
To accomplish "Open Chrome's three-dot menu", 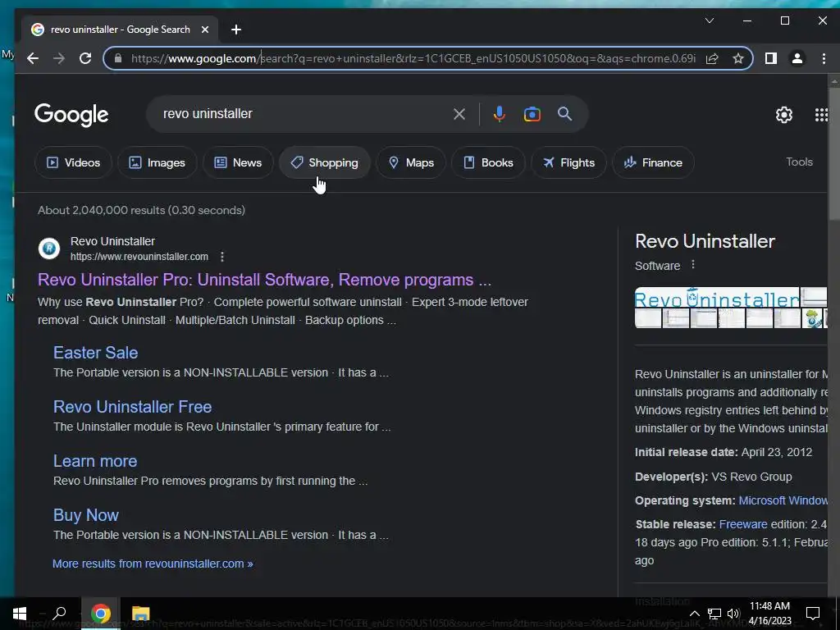I will [x=824, y=58].
